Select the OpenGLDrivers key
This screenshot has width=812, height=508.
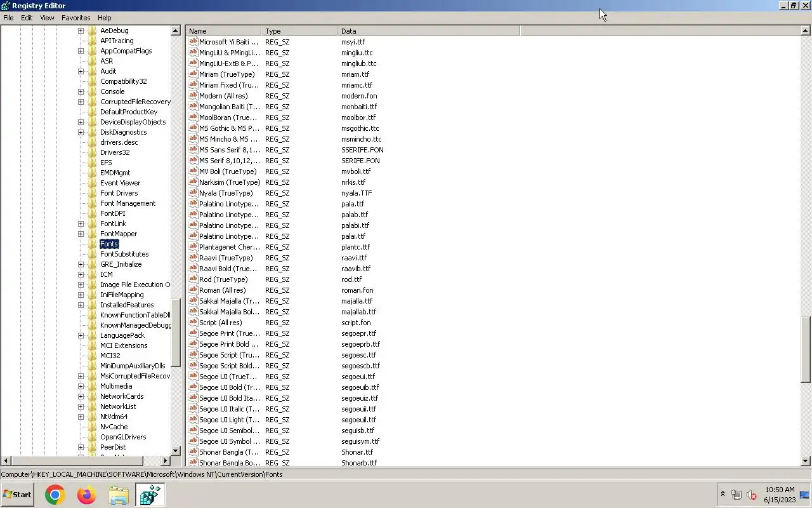(123, 437)
